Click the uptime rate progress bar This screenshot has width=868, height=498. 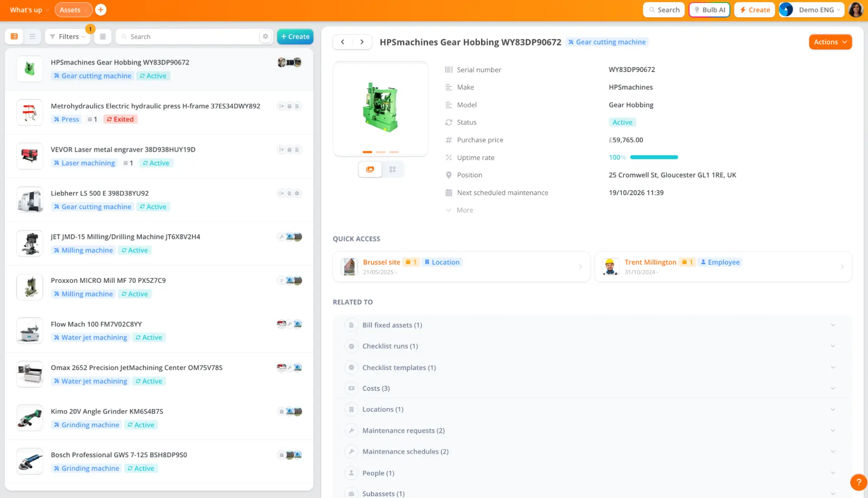tap(653, 157)
